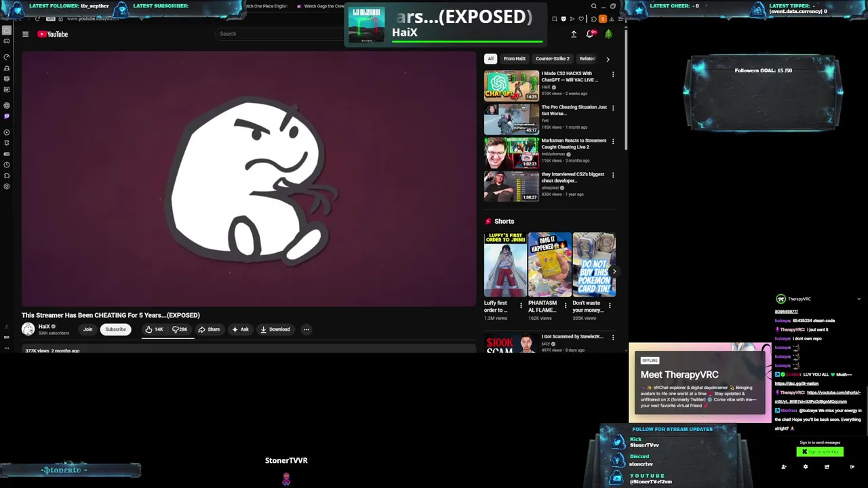Reload the page with the refresh icon

37,19
